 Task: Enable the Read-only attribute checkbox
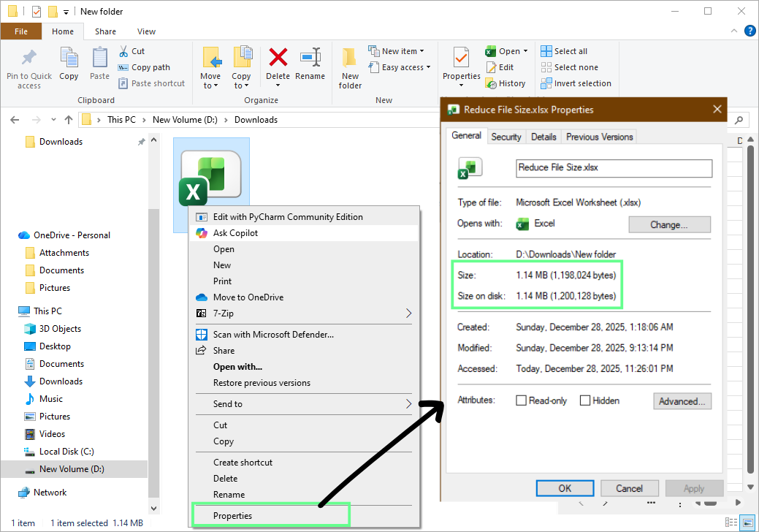click(521, 400)
